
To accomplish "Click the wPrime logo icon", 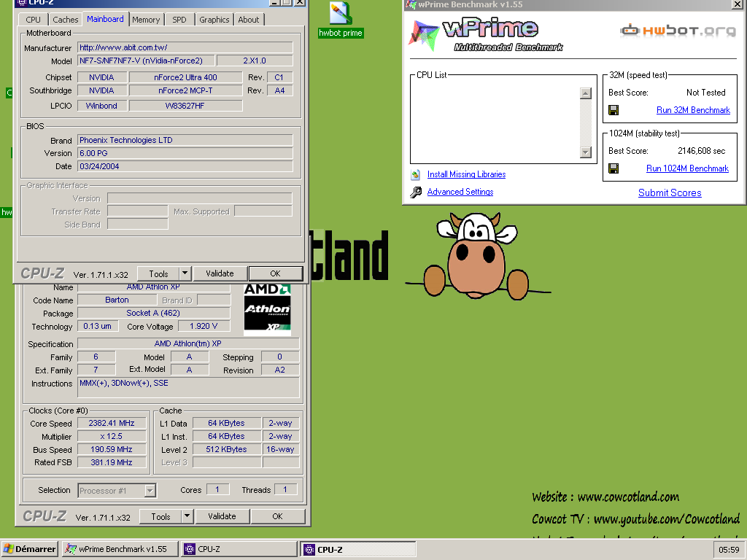I will [423, 36].
